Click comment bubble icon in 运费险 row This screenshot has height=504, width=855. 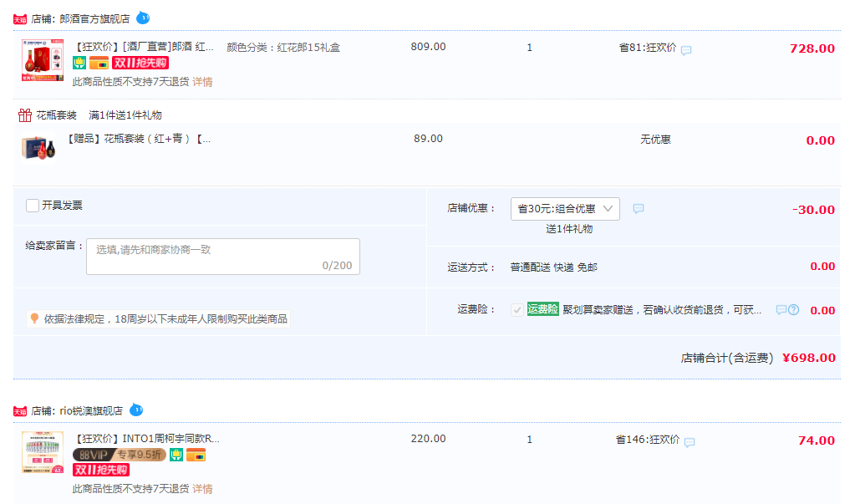point(781,310)
